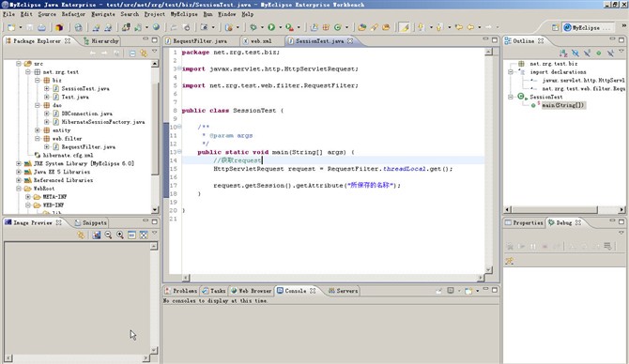
Task: Click the Next Annotation yellow arrow icon
Action: pos(421,27)
